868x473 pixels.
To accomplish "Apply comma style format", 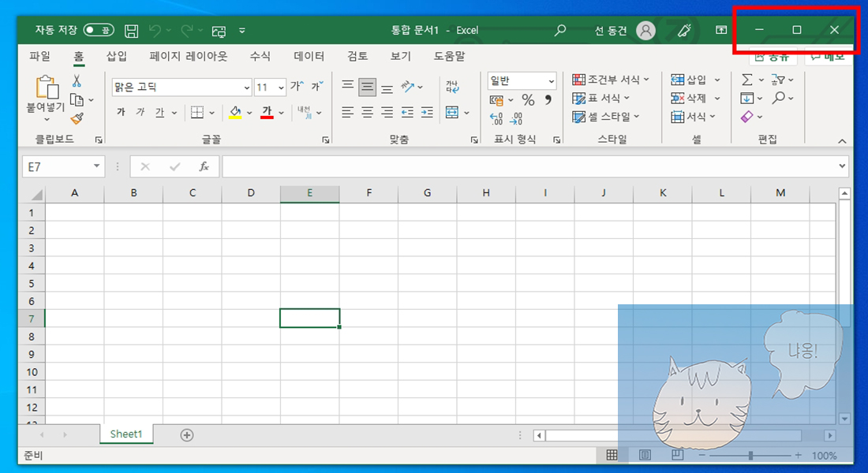I will point(548,99).
